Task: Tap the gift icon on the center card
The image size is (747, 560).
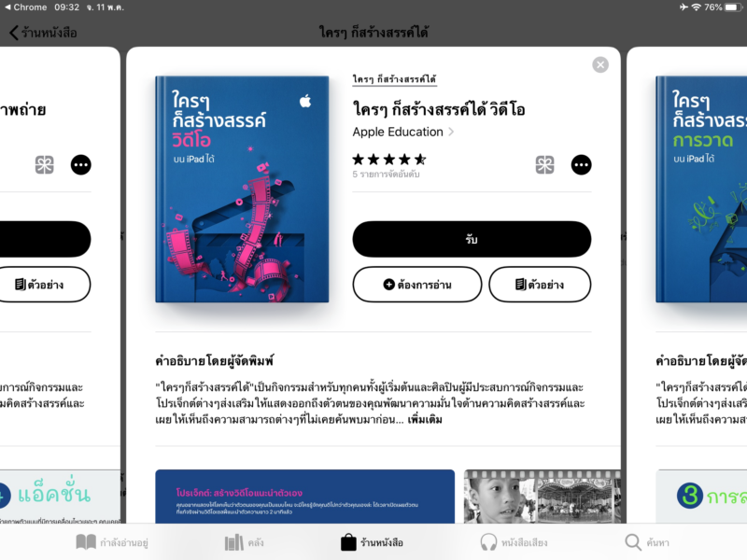Action: 544,165
